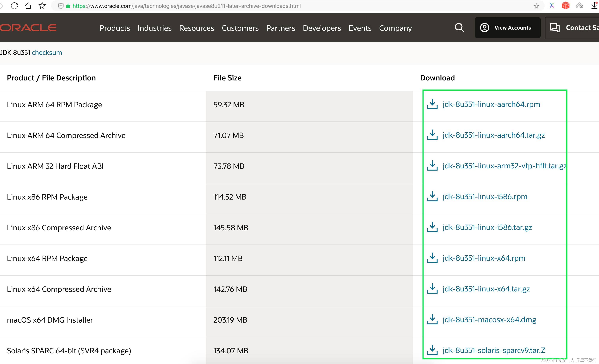Select 'Linux ARM 64 RPM Package' text

[x=54, y=105]
